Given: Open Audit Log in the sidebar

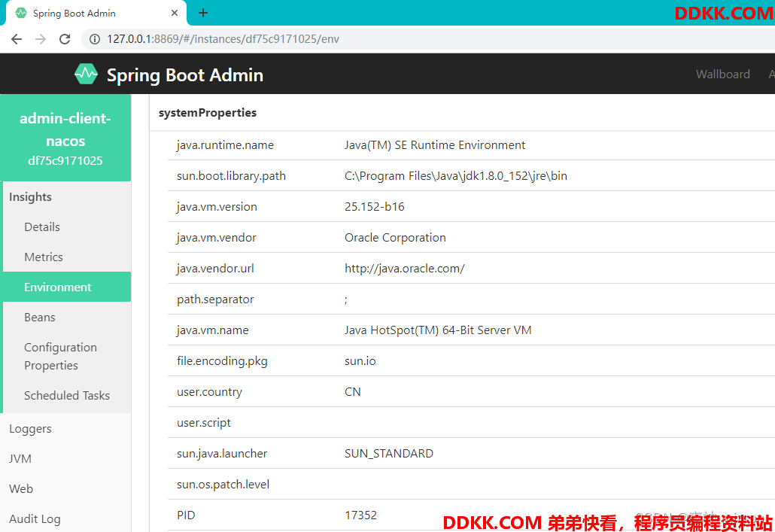Looking at the screenshot, I should (35, 519).
